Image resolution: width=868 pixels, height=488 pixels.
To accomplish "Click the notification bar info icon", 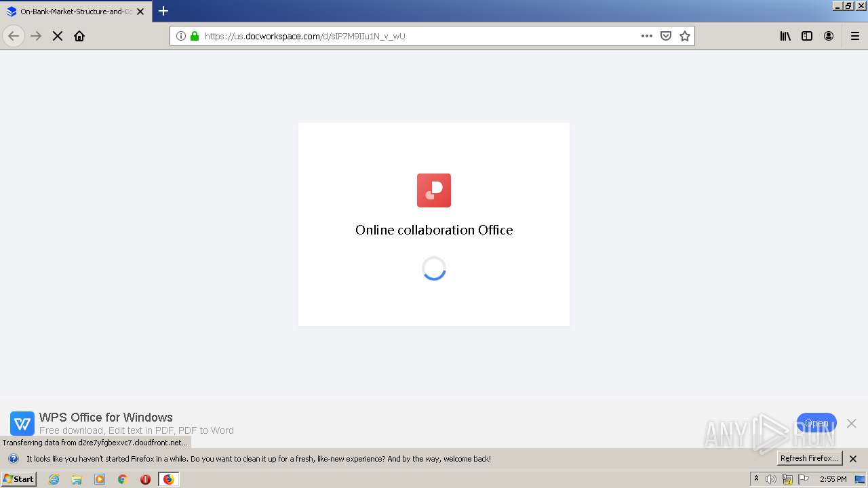I will 14,459.
